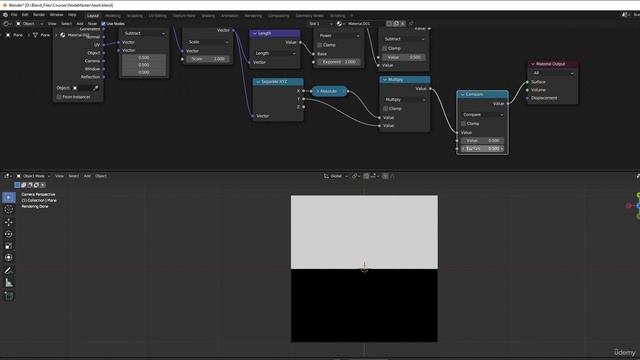Image resolution: width=640 pixels, height=360 pixels.
Task: Adjust the Exponent value slider on Power node
Action: pos(339,62)
